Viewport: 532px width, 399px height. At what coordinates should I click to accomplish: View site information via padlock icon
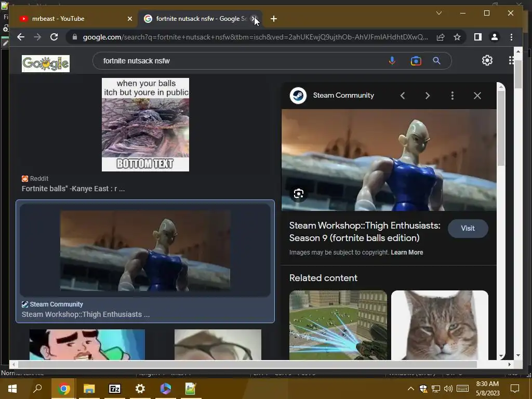[x=75, y=37]
